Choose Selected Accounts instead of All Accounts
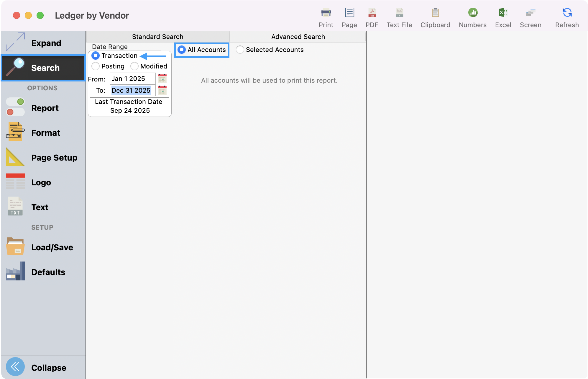Image resolution: width=588 pixels, height=379 pixels. (240, 50)
